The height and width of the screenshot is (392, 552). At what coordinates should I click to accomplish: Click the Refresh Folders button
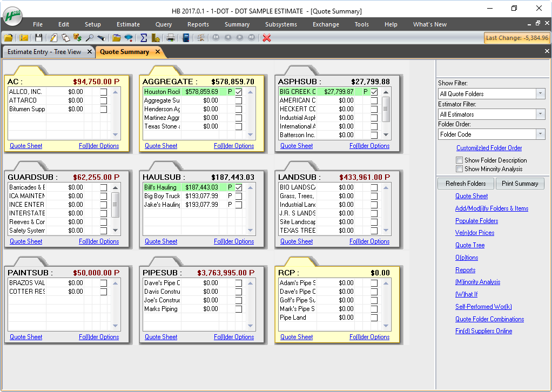pos(465,183)
